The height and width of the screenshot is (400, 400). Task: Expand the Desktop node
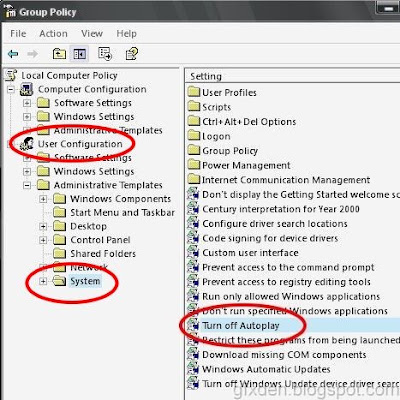point(43,226)
